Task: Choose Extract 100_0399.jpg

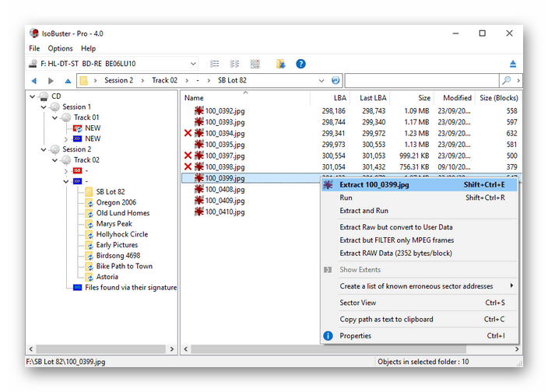Action: [419, 184]
